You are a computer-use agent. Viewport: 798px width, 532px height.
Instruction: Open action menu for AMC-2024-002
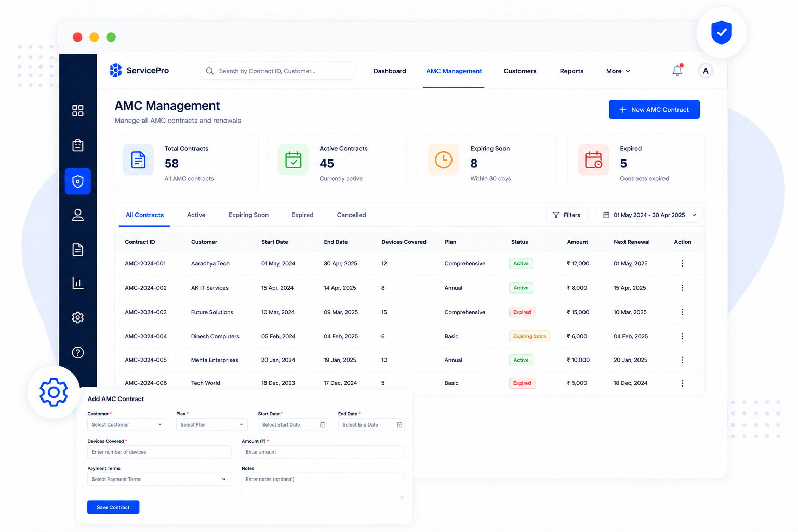[682, 288]
